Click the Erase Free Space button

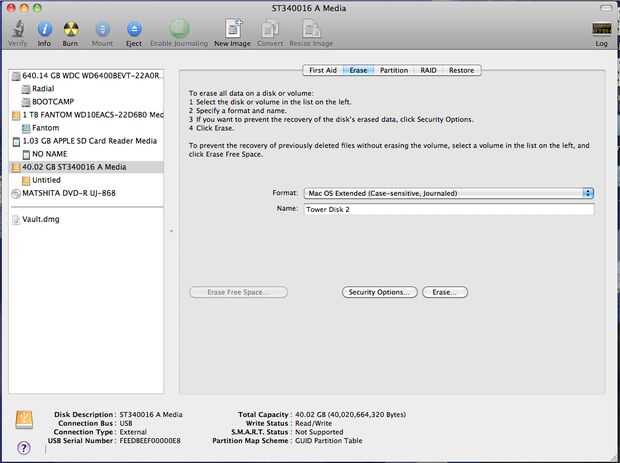238,292
